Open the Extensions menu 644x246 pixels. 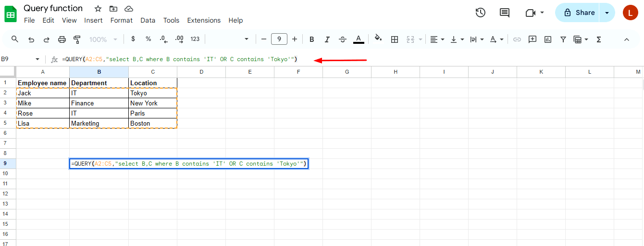click(204, 20)
